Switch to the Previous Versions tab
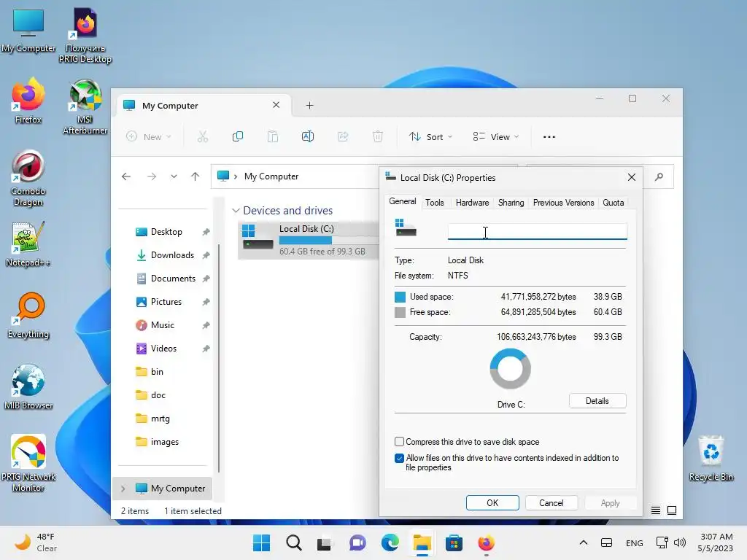 563,203
